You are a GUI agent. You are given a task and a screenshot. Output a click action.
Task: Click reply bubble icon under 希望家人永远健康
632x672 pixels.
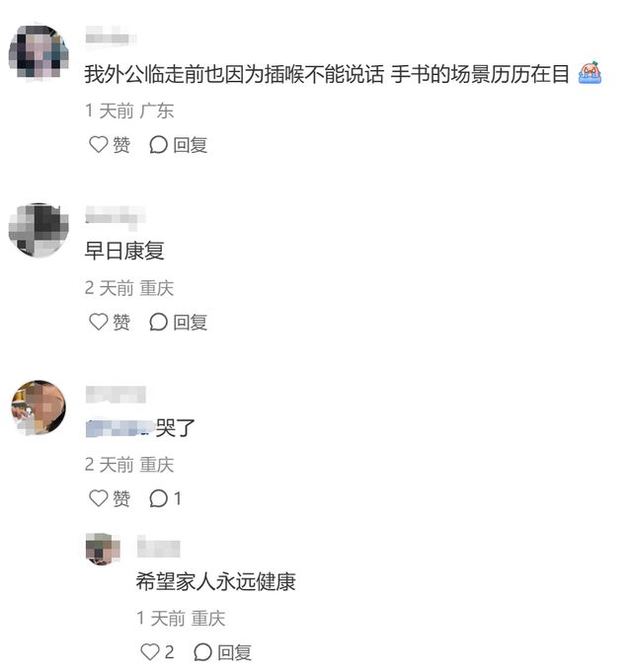(202, 652)
